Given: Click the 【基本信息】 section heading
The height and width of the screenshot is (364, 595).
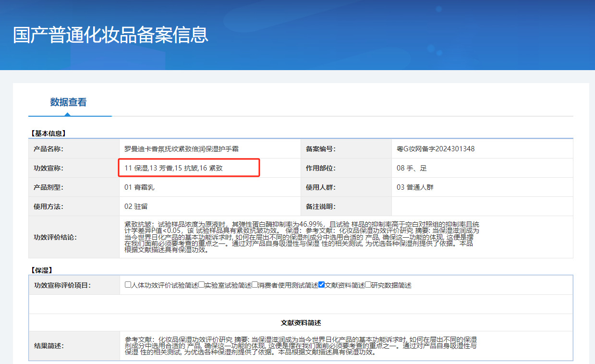Looking at the screenshot, I should click(x=48, y=133).
